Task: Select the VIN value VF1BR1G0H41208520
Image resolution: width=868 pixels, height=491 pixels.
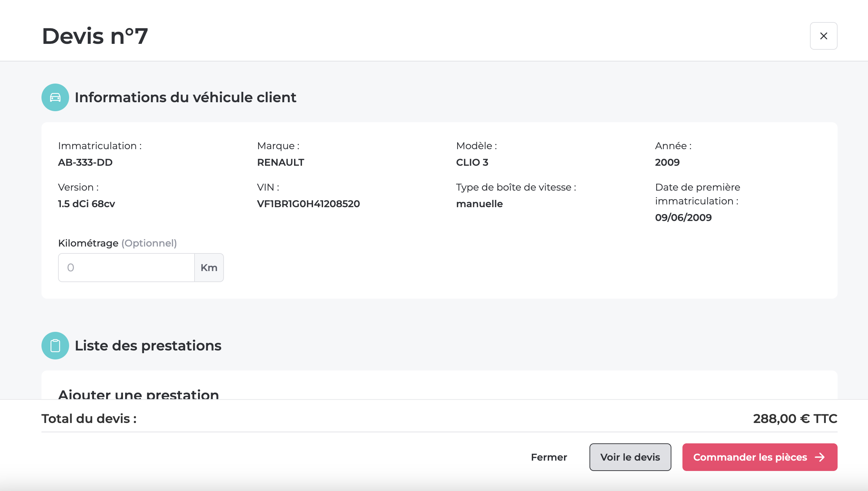Action: [x=309, y=204]
